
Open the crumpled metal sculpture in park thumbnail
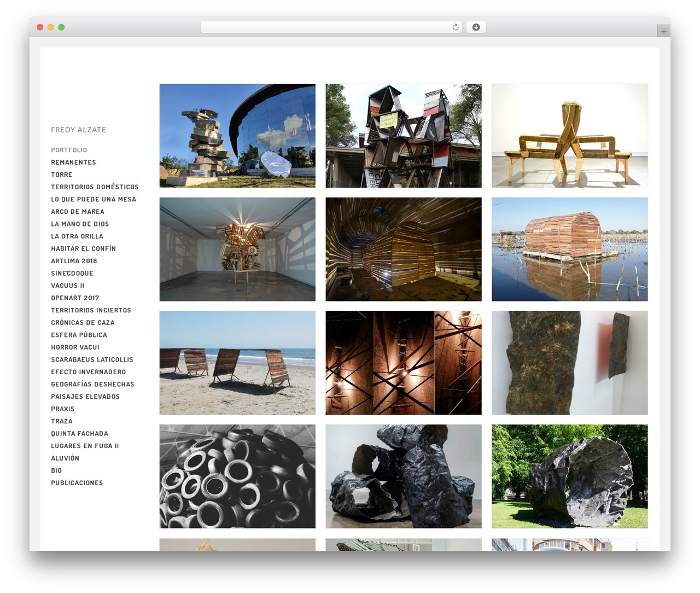click(570, 476)
